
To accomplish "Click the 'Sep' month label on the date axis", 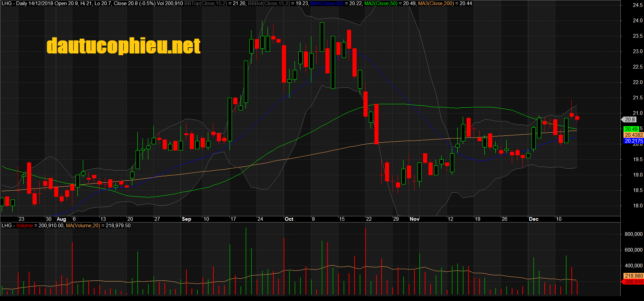I will click(186, 219).
